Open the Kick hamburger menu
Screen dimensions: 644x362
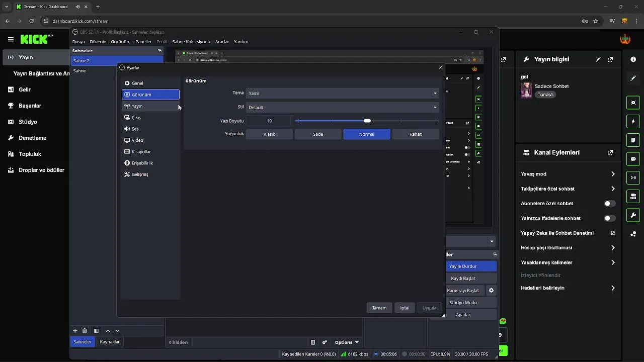pos(11,39)
